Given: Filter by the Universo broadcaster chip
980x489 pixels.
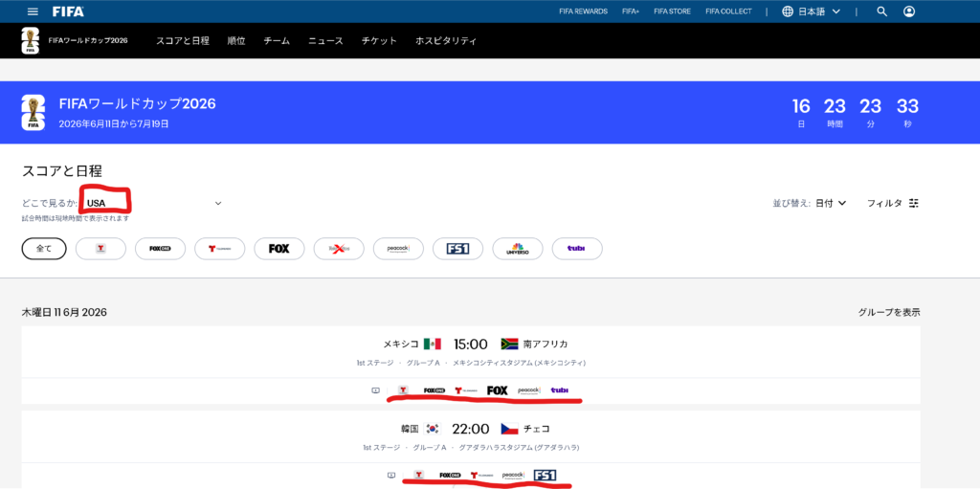Looking at the screenshot, I should click(x=518, y=248).
